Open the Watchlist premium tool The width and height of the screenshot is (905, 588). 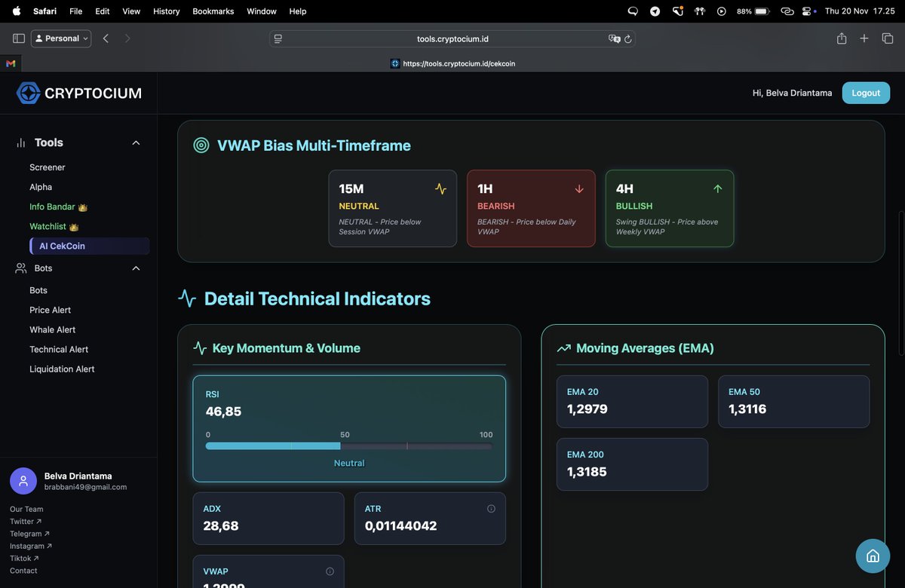pos(54,226)
